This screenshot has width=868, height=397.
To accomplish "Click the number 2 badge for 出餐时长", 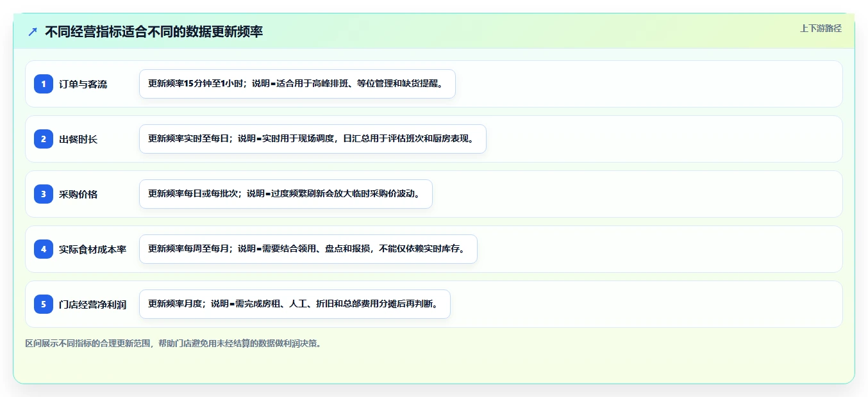I will pyautogui.click(x=44, y=139).
